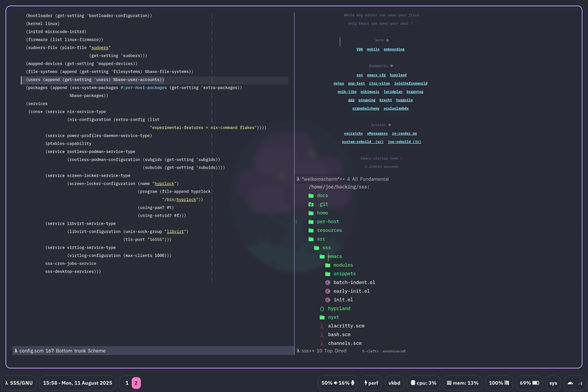Click the mem: 13% module

pos(462,383)
